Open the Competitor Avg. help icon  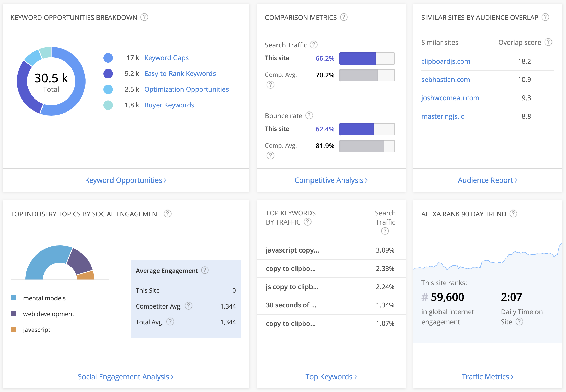pyautogui.click(x=188, y=306)
